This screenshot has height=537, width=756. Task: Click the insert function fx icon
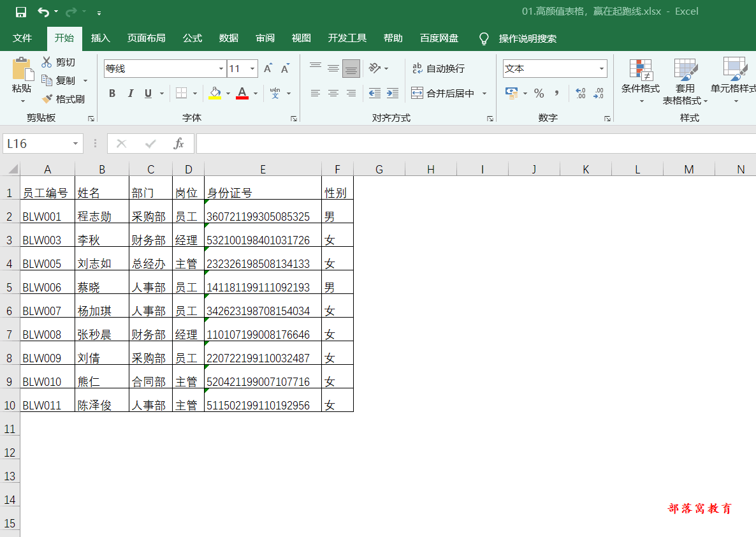tap(178, 143)
